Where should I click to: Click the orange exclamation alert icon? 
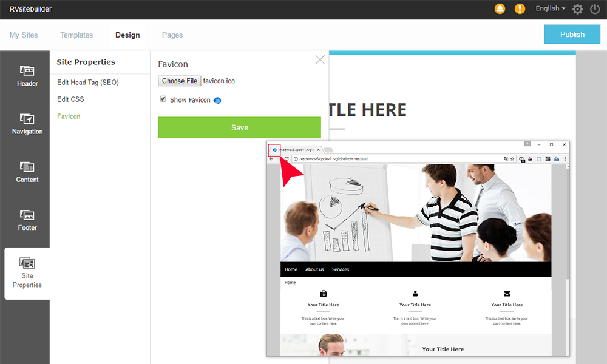(520, 8)
